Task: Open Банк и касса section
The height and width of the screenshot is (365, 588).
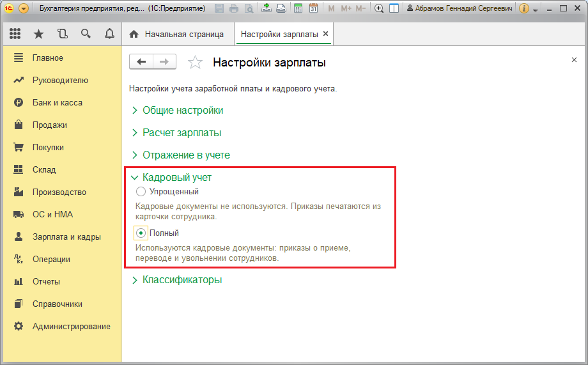Action: (62, 102)
